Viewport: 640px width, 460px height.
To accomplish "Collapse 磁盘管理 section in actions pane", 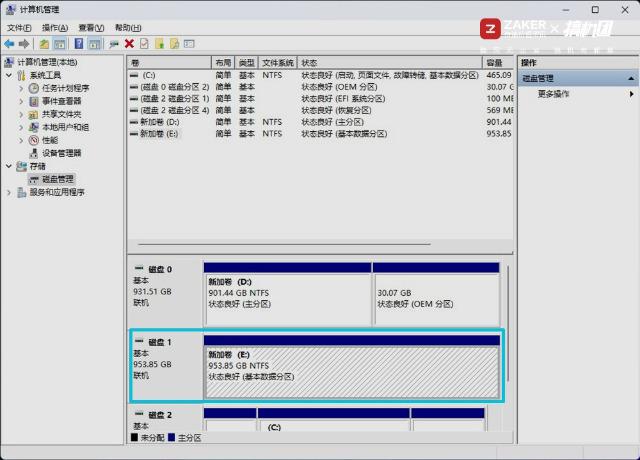I will [631, 78].
